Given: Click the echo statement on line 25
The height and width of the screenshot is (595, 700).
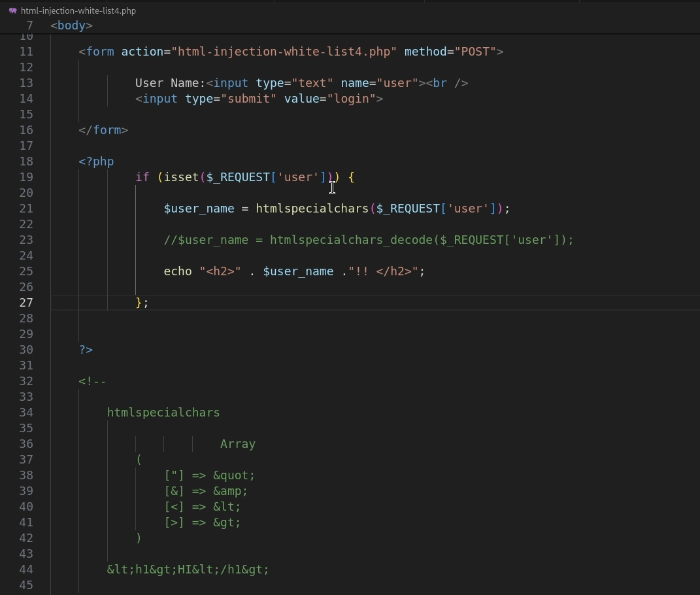Looking at the screenshot, I should [177, 271].
